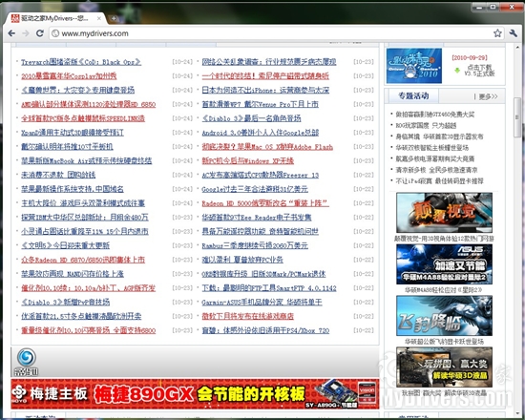Open the NAND flash price headline
The image size is (525, 420).
[73, 274]
